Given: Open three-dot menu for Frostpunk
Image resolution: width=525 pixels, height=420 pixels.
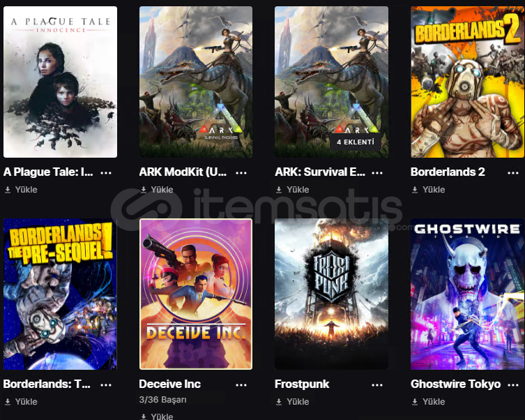Looking at the screenshot, I should pyautogui.click(x=377, y=385).
